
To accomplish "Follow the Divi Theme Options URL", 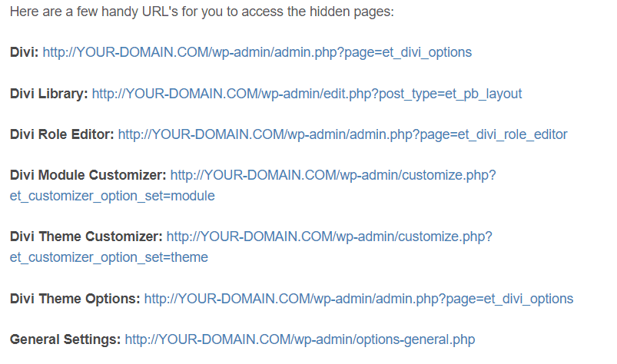I will coord(359,299).
